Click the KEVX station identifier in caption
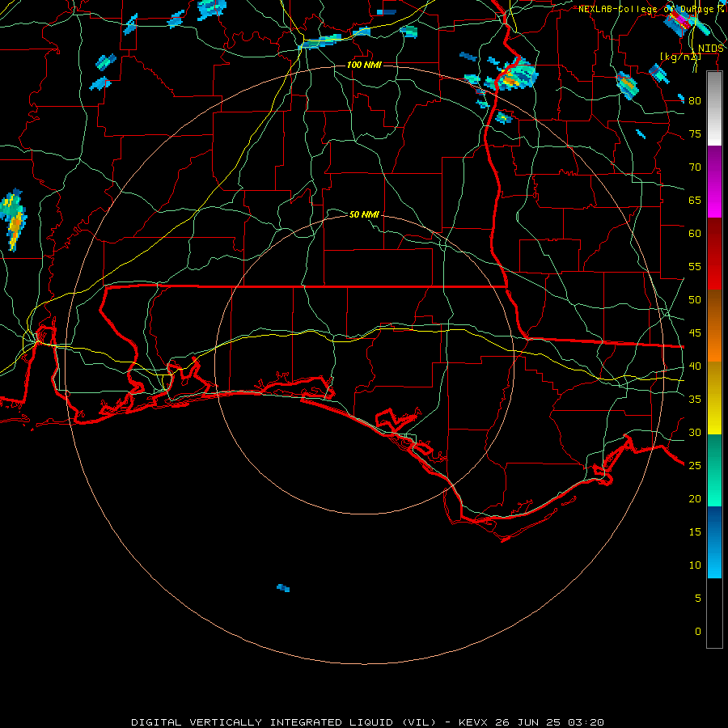 tap(475, 722)
